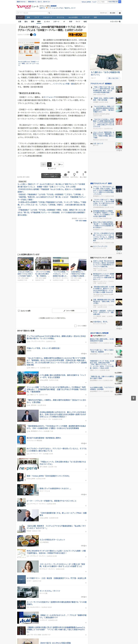Open the article's homepage screenshot thumbnail
This screenshot has height=644, width=138.
(x=29, y=49)
